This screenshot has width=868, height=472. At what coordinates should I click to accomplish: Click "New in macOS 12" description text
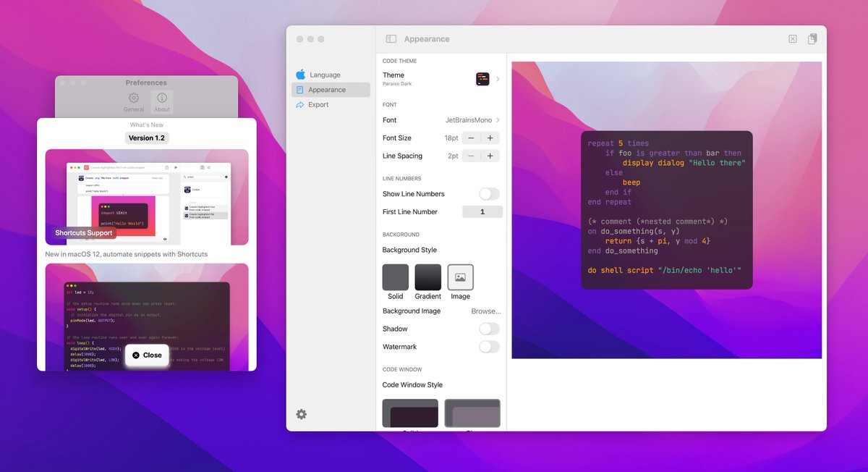tap(127, 254)
